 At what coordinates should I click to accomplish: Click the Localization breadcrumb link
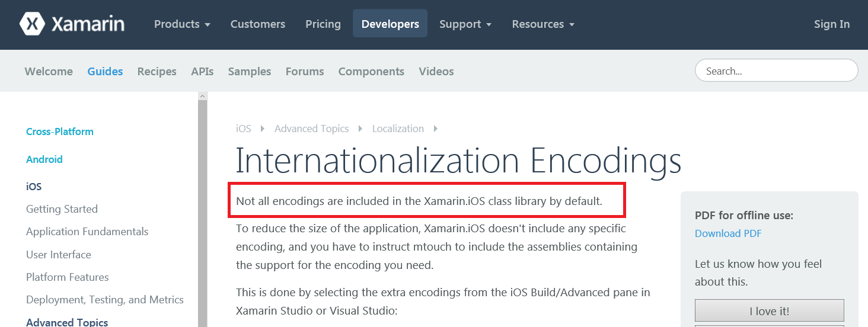[398, 129]
